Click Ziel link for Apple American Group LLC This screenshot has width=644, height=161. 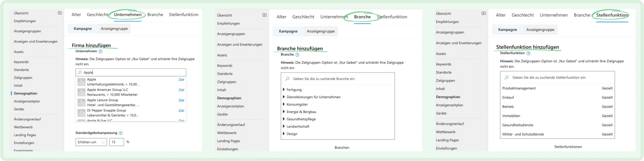coord(181,90)
